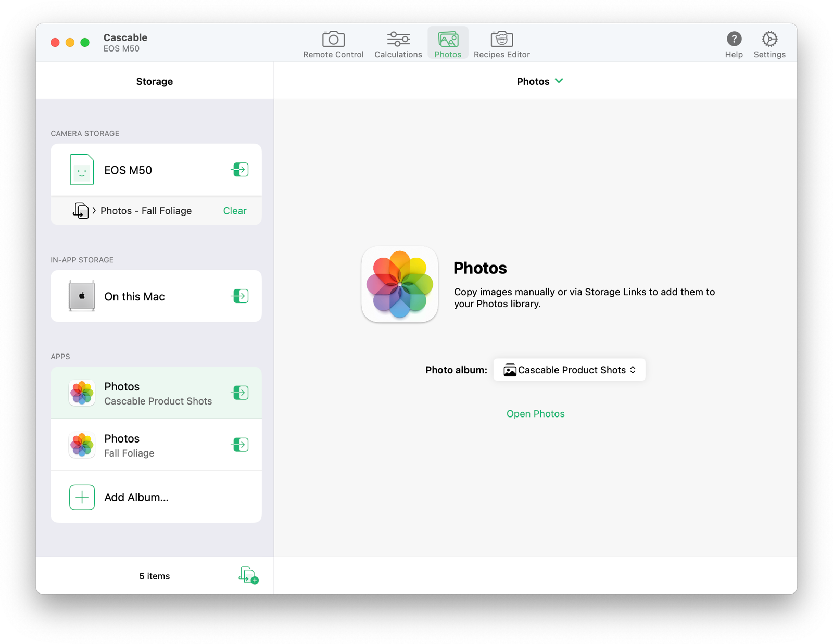The width and height of the screenshot is (833, 644).
Task: Click the Mac Pro icon for On this Mac
Action: point(82,296)
